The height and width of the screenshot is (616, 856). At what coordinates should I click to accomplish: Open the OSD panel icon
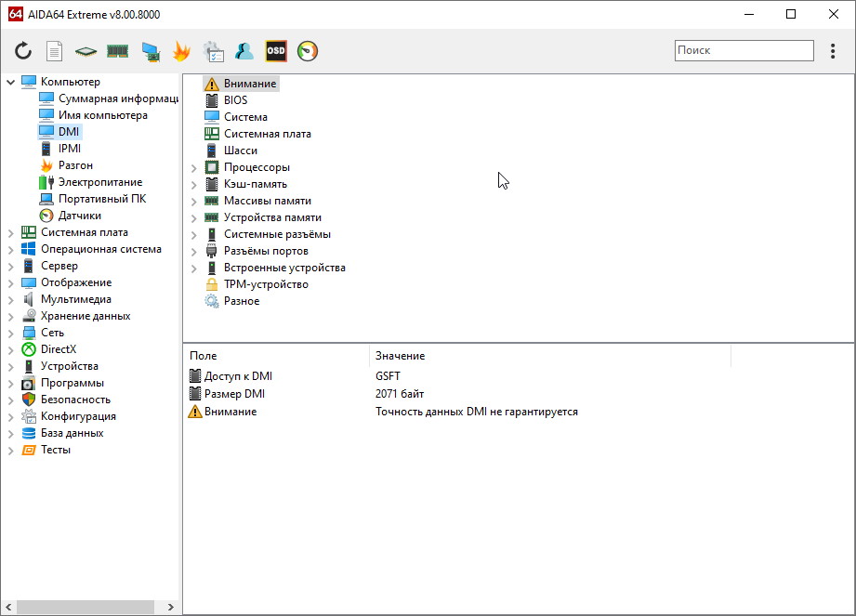tap(276, 51)
